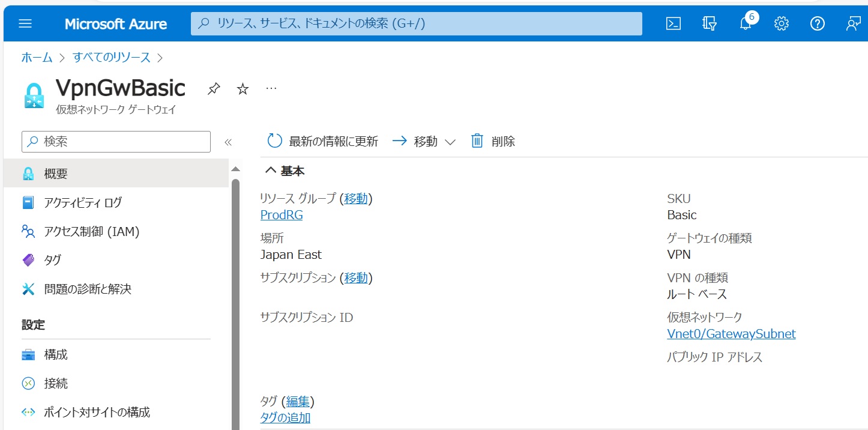Open the 概要 menu item
868x430 pixels.
coord(116,174)
